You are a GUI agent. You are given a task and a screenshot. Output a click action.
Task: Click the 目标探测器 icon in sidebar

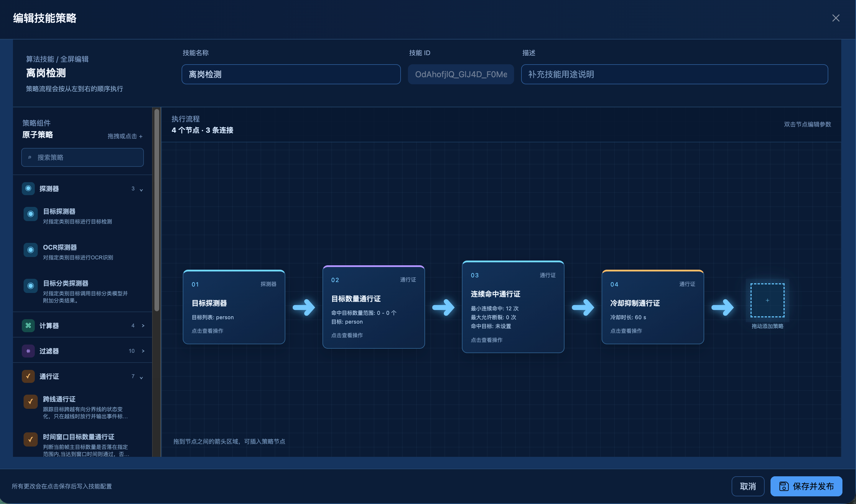(31, 214)
